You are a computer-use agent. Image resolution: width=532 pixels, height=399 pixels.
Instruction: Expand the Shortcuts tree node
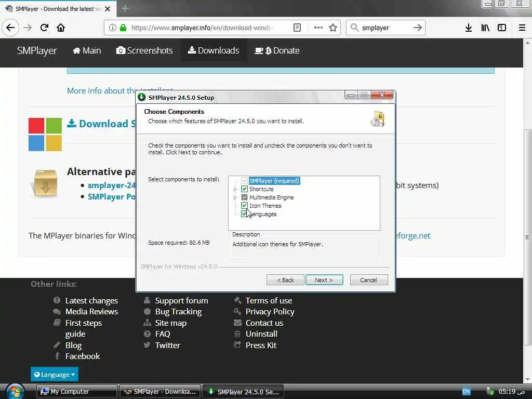pyautogui.click(x=235, y=189)
